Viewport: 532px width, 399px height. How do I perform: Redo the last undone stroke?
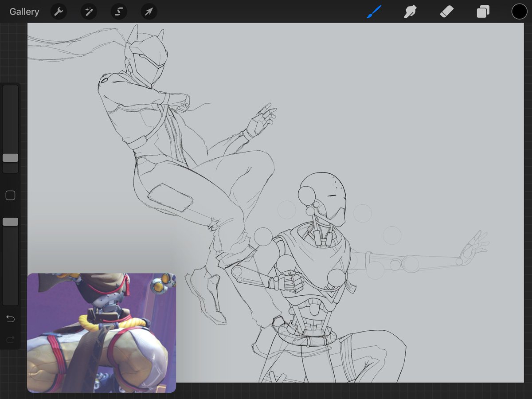(10, 340)
